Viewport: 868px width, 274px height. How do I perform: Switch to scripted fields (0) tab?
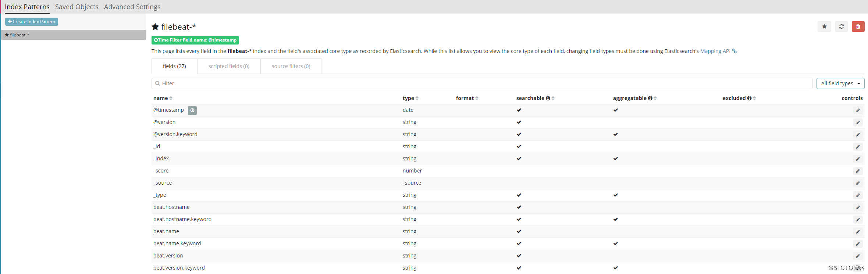(229, 66)
